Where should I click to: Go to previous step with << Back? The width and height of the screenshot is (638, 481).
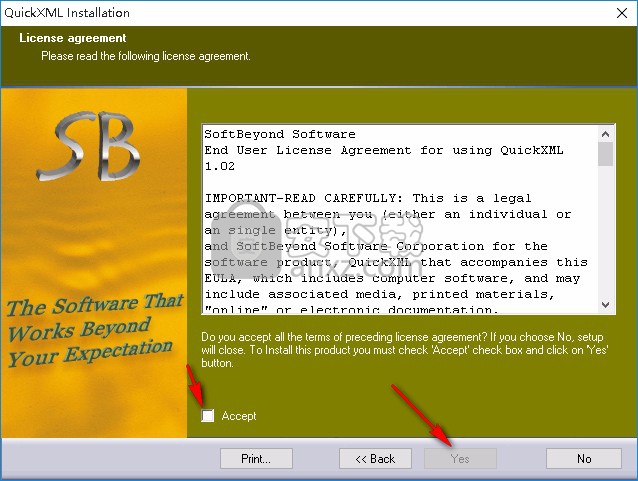(x=375, y=459)
